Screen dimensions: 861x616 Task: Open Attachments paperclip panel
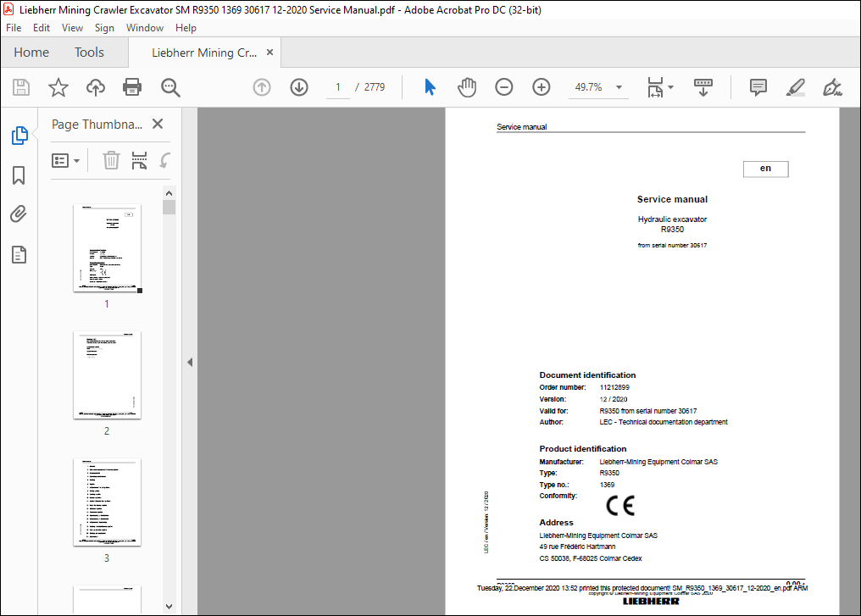[19, 214]
